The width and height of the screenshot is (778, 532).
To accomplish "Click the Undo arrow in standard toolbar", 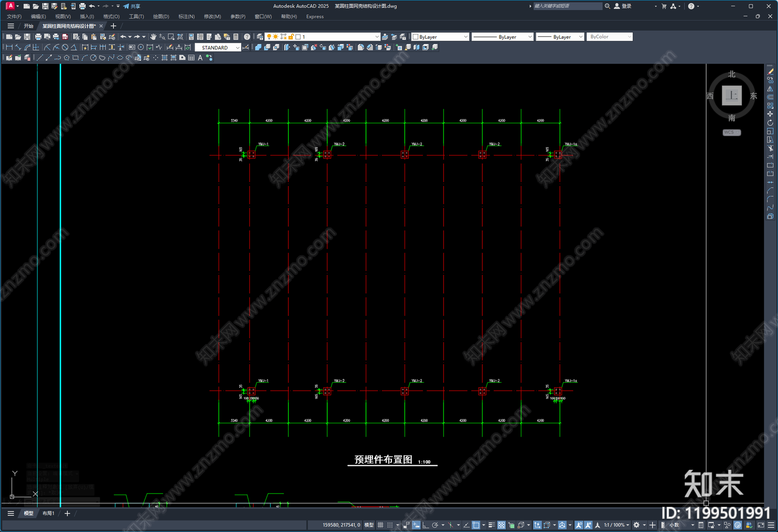I will 123,37.
